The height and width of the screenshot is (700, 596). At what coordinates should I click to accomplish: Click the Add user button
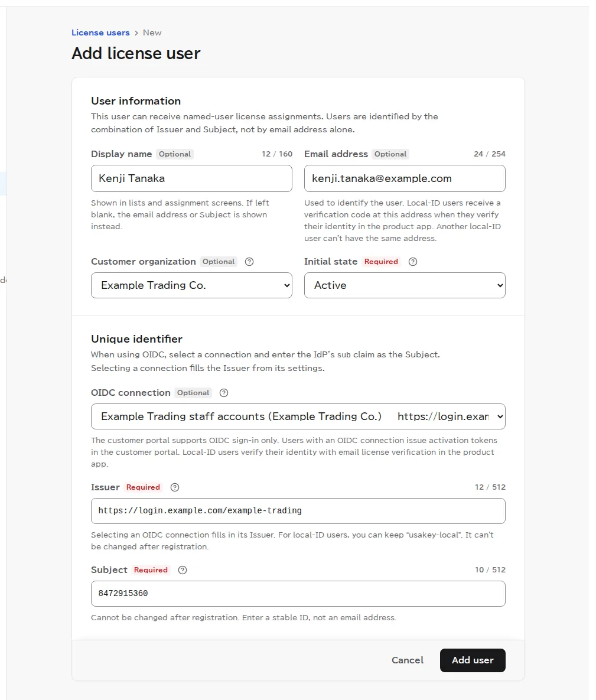[x=473, y=660]
